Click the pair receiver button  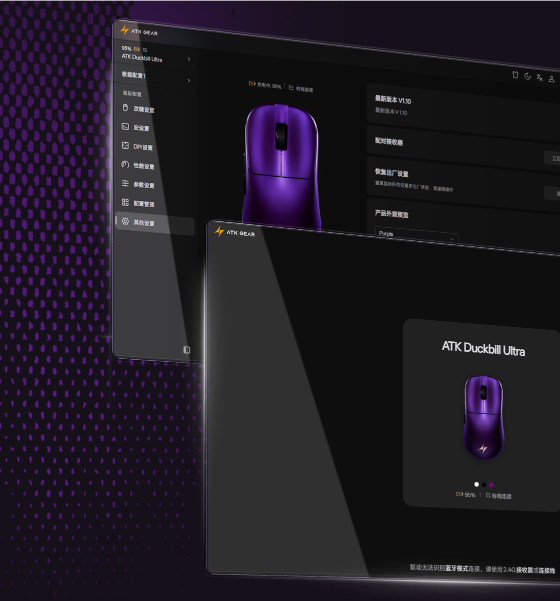(553, 158)
